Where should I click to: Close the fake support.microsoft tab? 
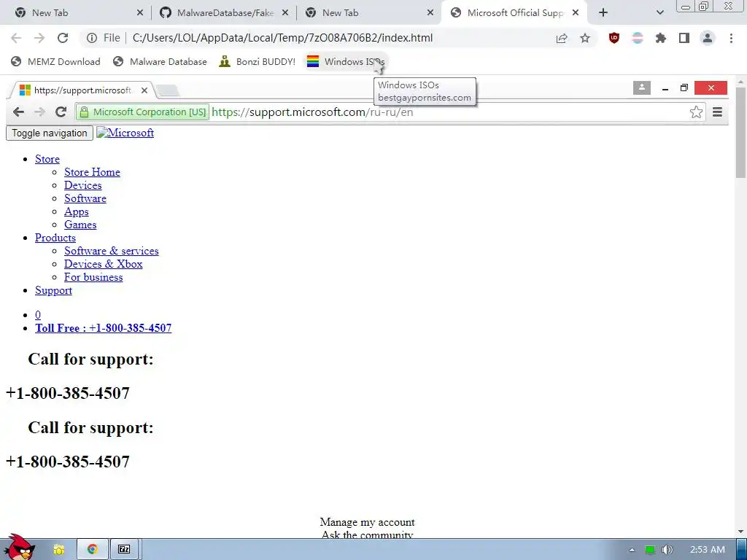144,90
